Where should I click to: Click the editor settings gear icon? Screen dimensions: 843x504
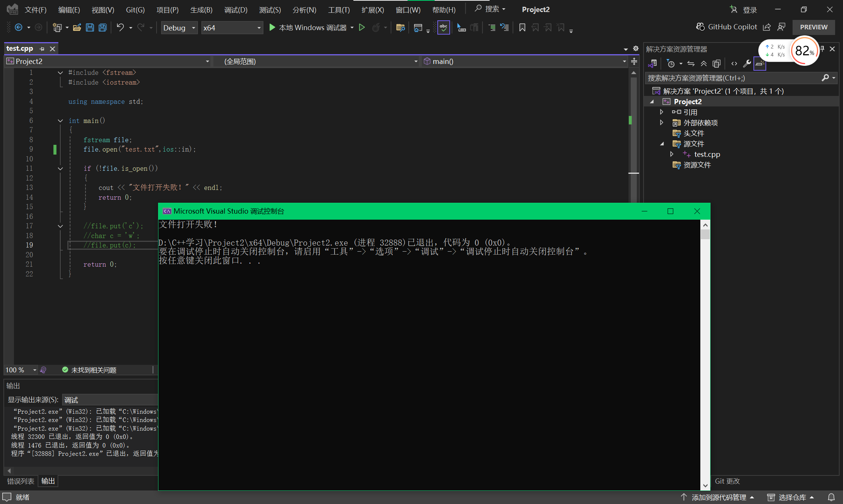coord(636,49)
